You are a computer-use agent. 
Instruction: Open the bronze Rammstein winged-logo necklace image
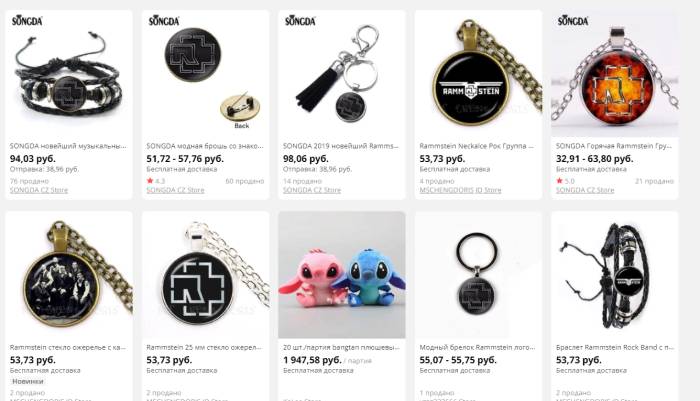[478, 74]
